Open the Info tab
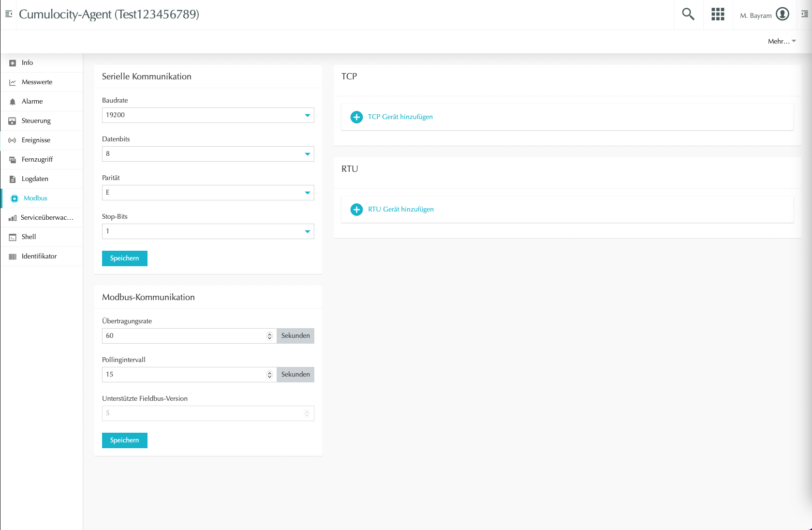Viewport: 812px width, 530px height. click(42, 63)
